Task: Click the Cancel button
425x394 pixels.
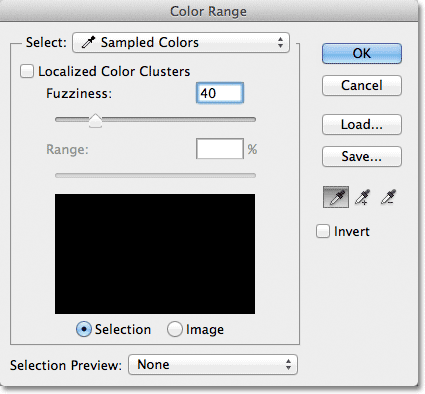Action: point(362,86)
